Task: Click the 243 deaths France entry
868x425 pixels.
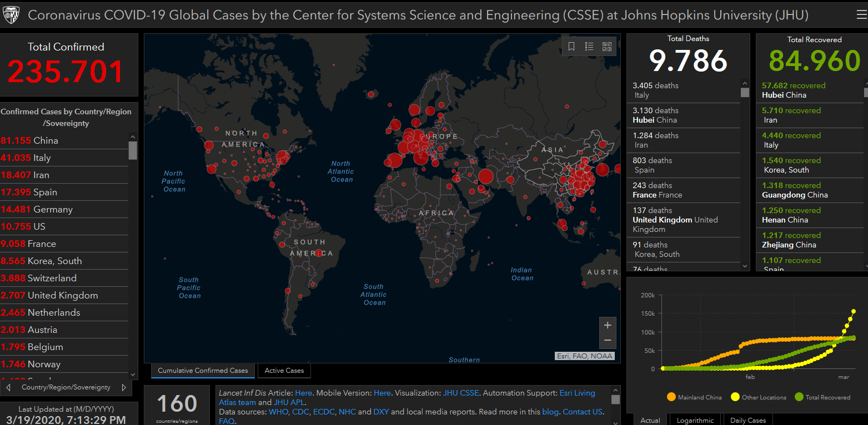Action: pyautogui.click(x=684, y=190)
